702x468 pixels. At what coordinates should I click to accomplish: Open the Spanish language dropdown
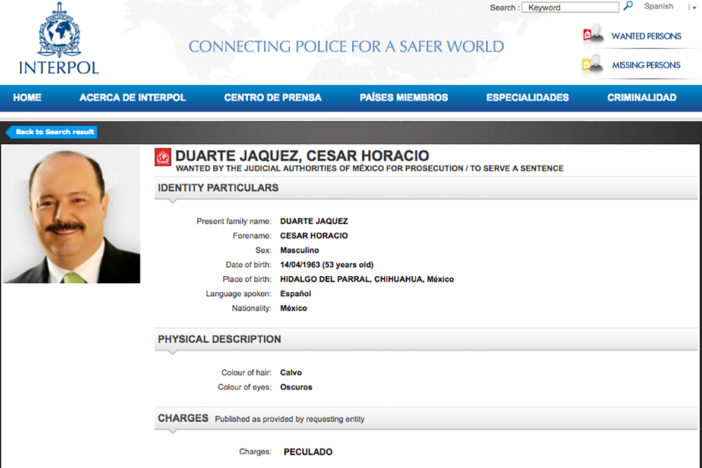pos(659,6)
